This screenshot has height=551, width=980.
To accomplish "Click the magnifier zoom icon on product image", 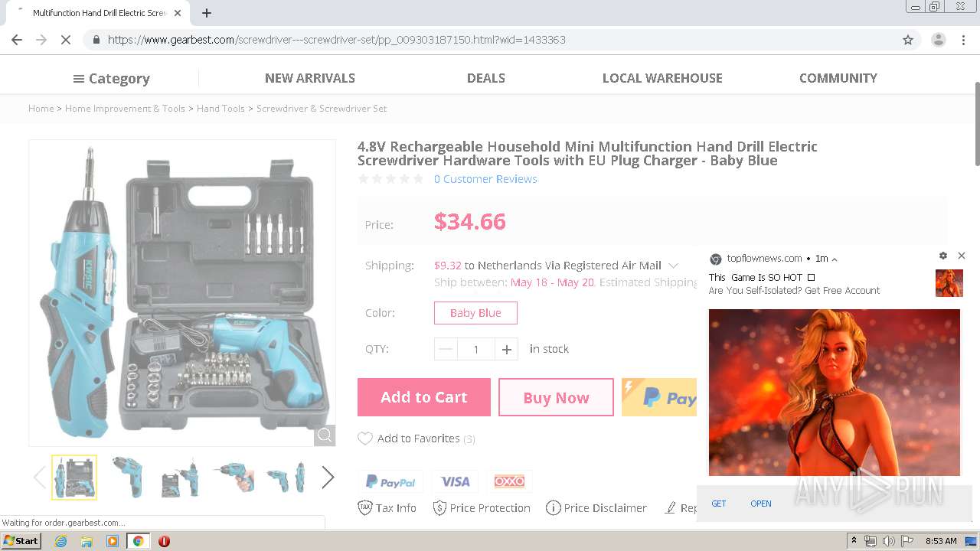I will click(x=325, y=435).
